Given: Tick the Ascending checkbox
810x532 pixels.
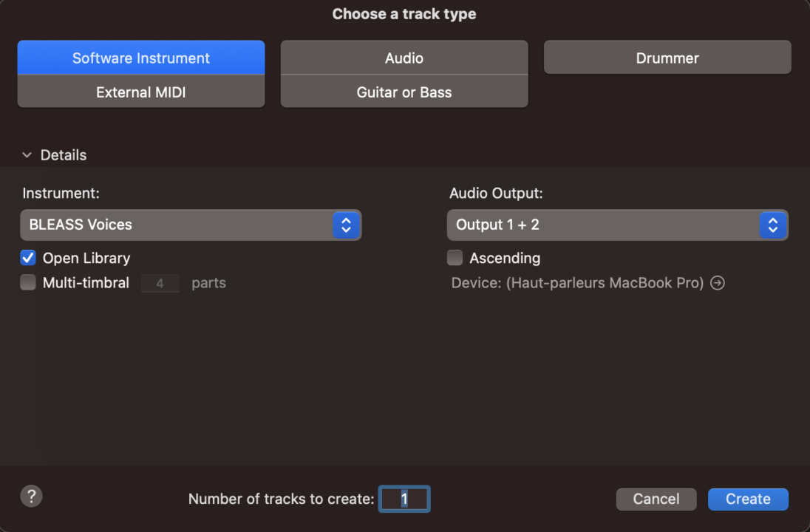Looking at the screenshot, I should click(x=455, y=258).
